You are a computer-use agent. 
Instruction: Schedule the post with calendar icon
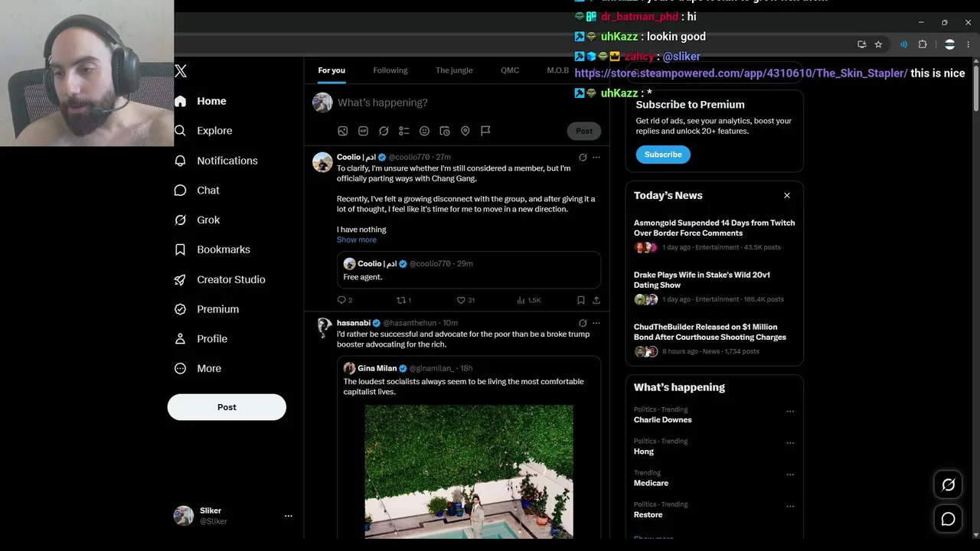click(x=445, y=131)
